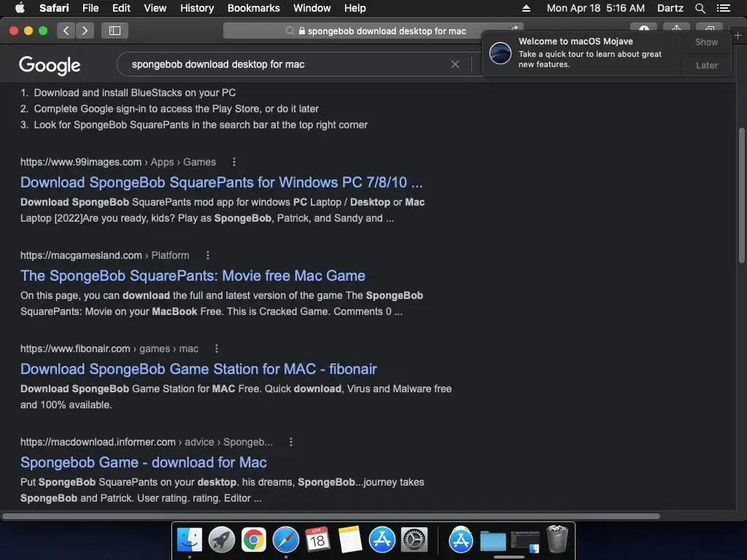Open the Window menu
The image size is (747, 560).
312,8
